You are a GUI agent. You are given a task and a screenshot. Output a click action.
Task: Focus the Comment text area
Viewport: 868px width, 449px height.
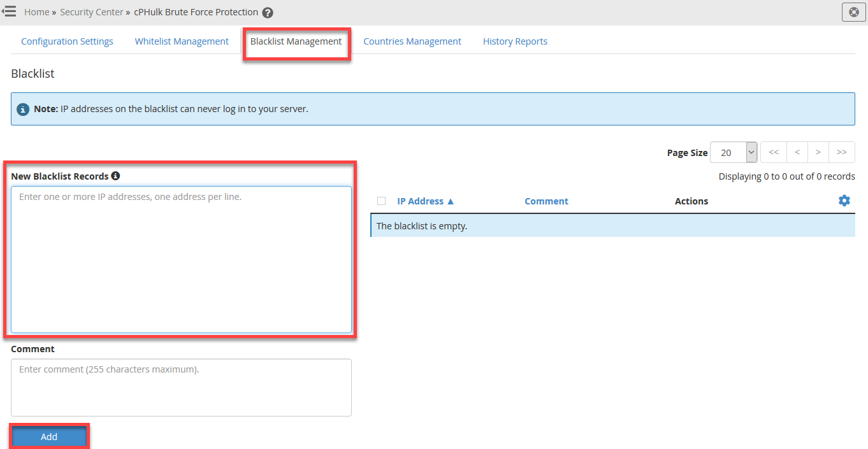tap(181, 388)
